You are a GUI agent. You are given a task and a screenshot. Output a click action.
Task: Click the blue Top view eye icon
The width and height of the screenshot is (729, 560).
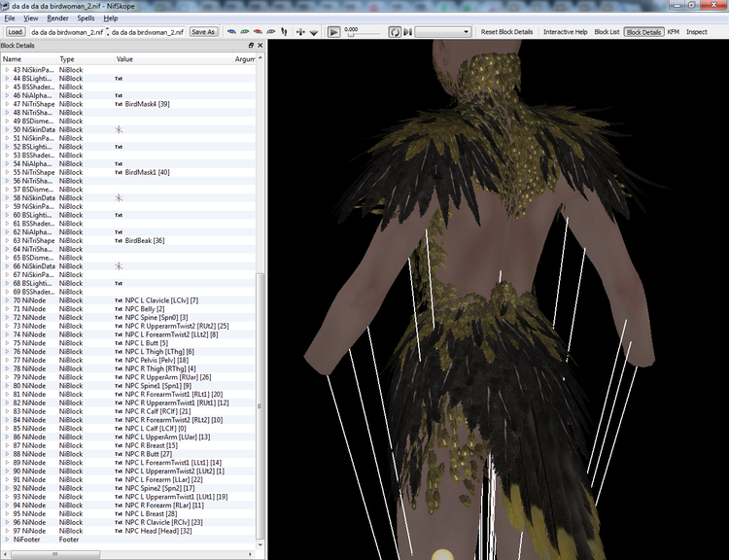pos(231,32)
